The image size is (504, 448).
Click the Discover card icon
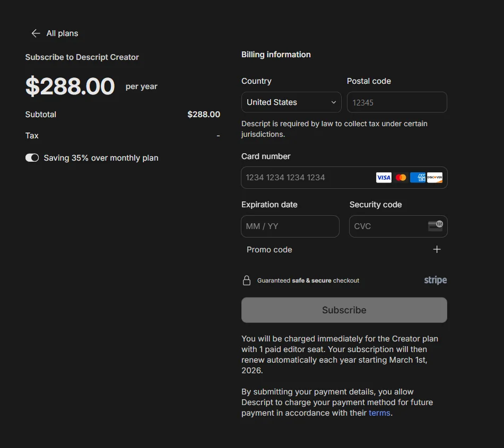pos(435,177)
